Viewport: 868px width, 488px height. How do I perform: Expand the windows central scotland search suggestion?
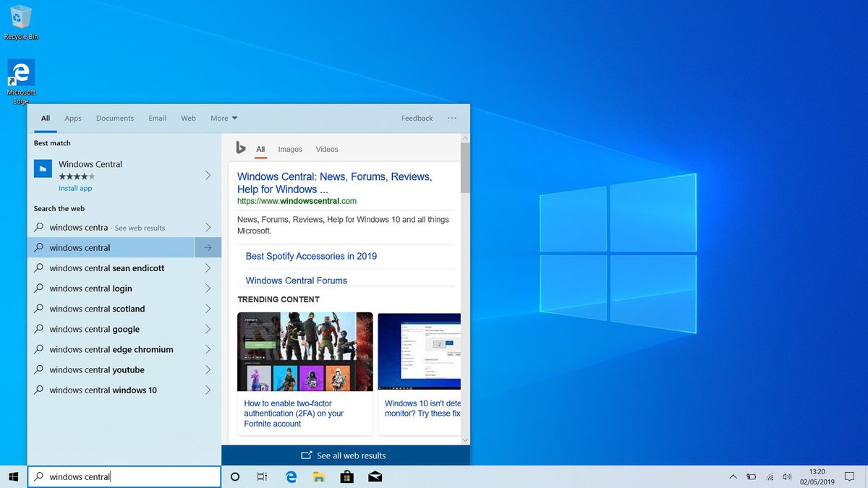pos(208,309)
